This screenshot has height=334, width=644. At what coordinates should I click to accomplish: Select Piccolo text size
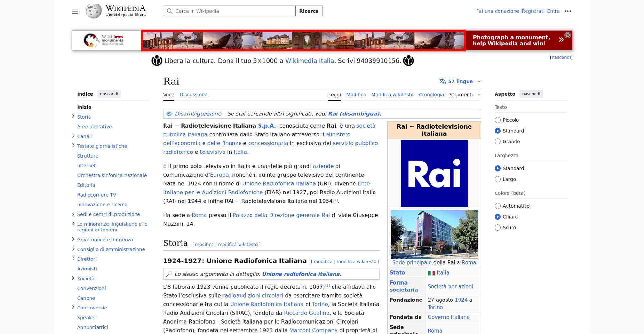tap(497, 120)
